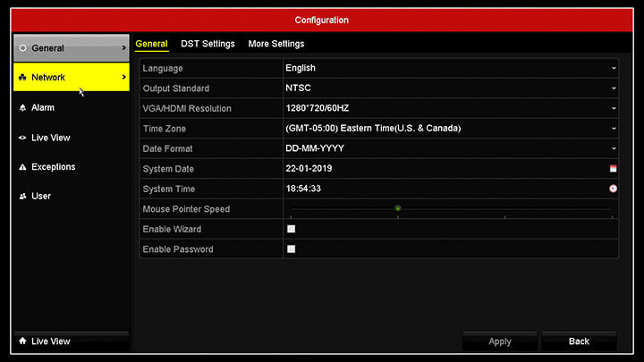Click the Back button
The height and width of the screenshot is (362, 644).
pos(579,341)
